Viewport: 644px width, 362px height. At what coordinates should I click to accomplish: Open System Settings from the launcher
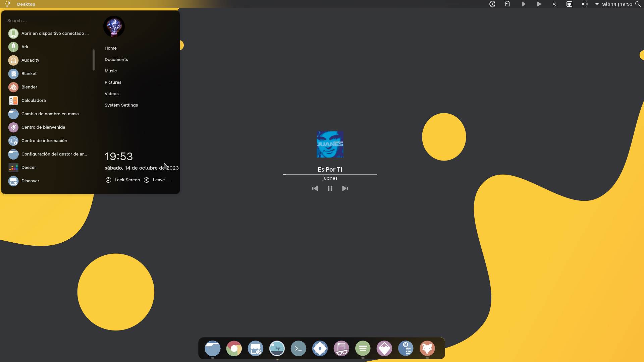tap(121, 105)
